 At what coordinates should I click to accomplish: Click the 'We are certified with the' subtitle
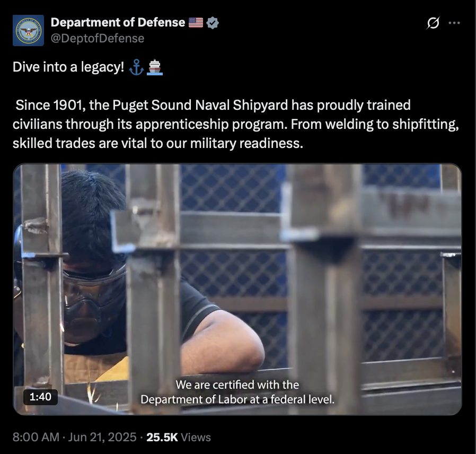pyautogui.click(x=237, y=385)
